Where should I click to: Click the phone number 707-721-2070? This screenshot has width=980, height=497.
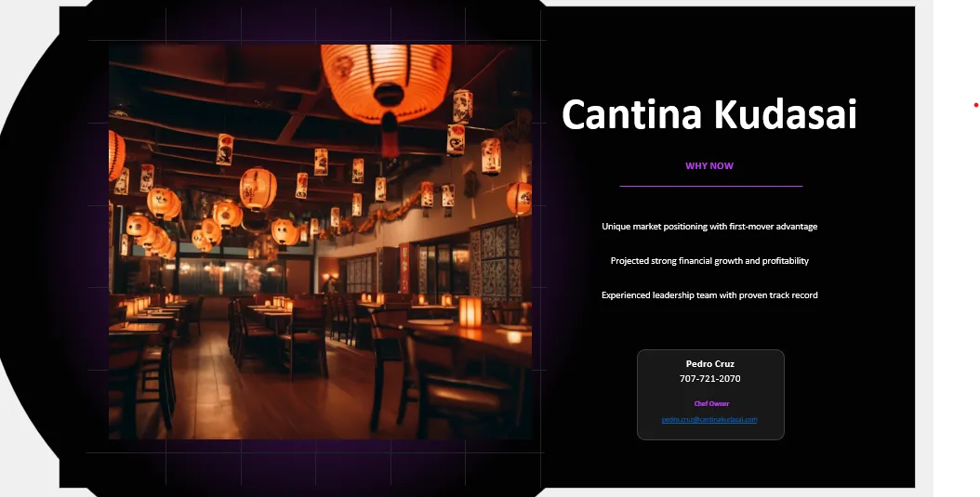coord(710,378)
